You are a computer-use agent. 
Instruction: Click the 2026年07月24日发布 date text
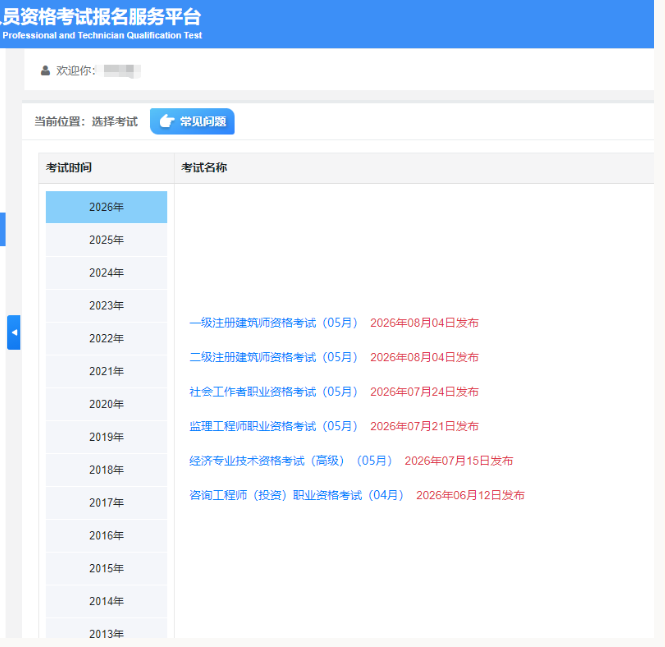pos(425,392)
